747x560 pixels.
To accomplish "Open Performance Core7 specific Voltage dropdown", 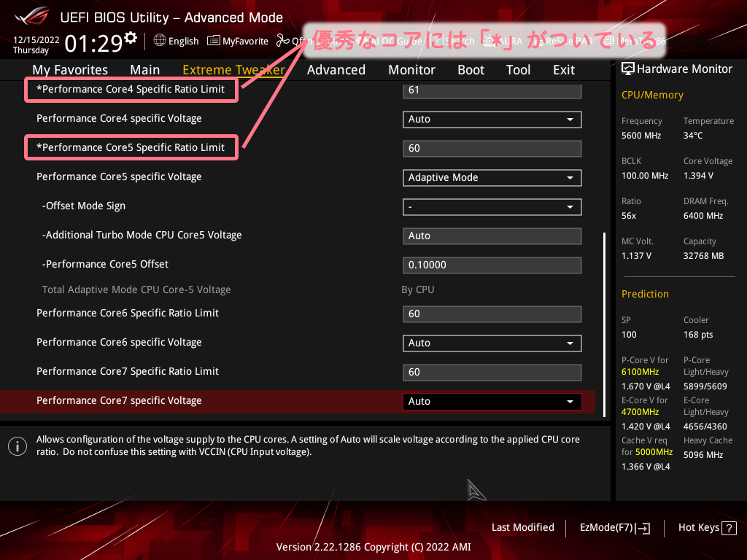I will point(492,401).
